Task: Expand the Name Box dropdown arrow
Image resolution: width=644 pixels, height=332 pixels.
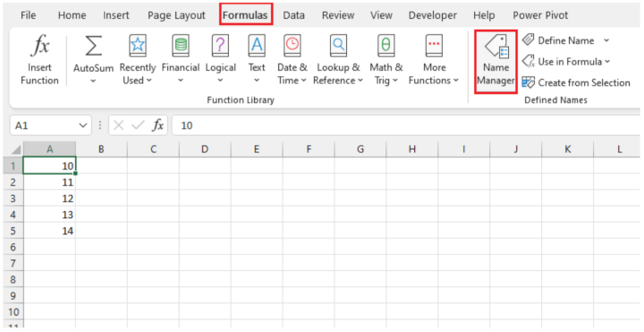Action: 83,125
